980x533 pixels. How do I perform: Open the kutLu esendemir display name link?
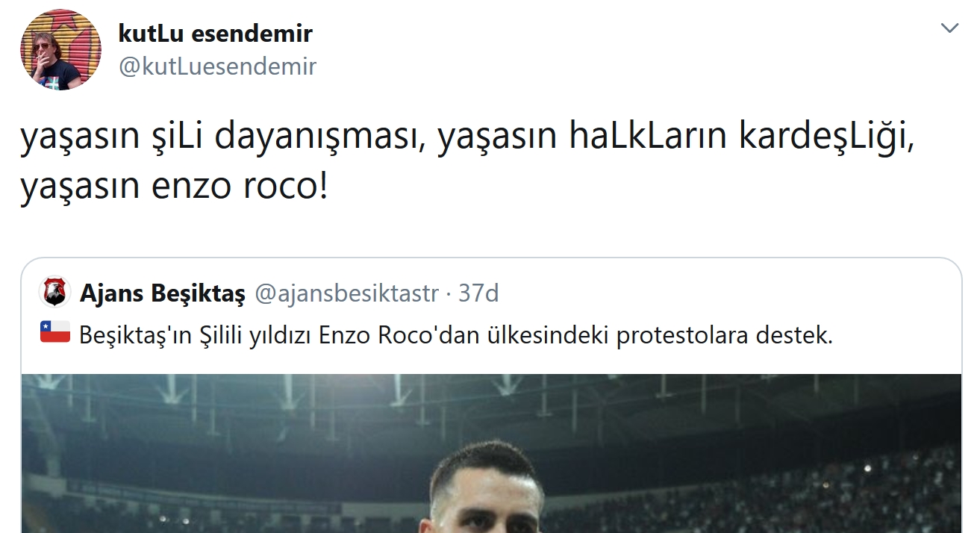point(215,33)
